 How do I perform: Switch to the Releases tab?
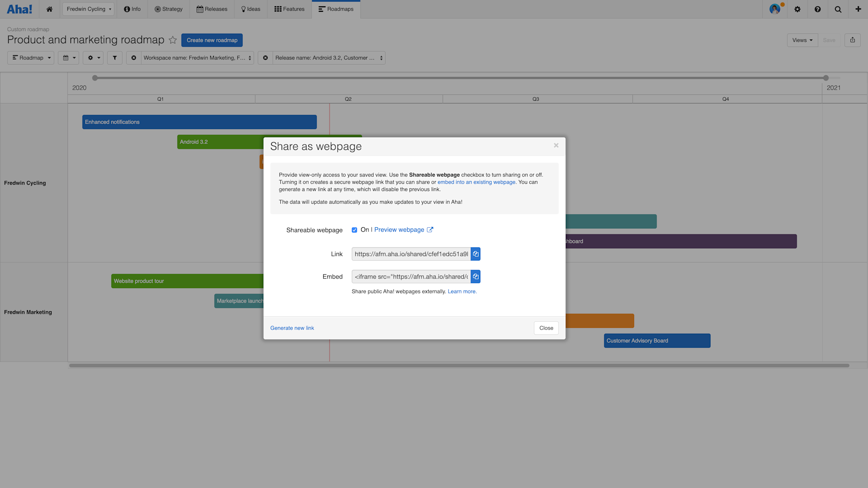coord(212,9)
